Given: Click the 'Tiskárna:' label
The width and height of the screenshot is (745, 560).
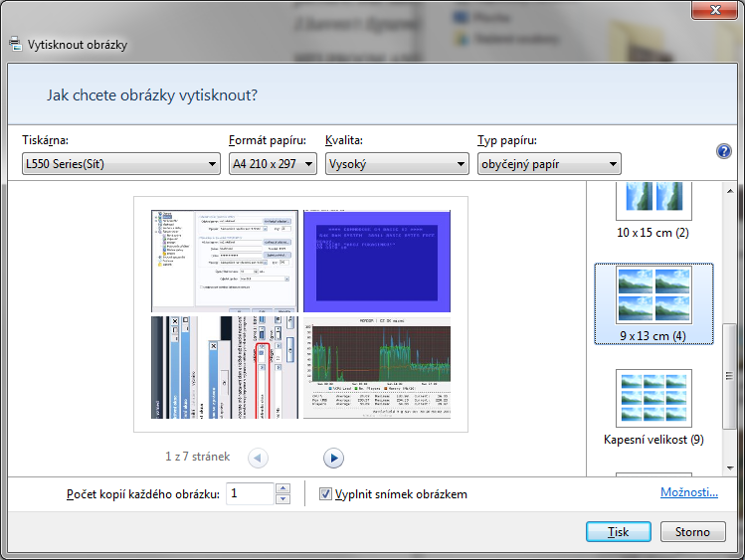Looking at the screenshot, I should coord(45,140).
